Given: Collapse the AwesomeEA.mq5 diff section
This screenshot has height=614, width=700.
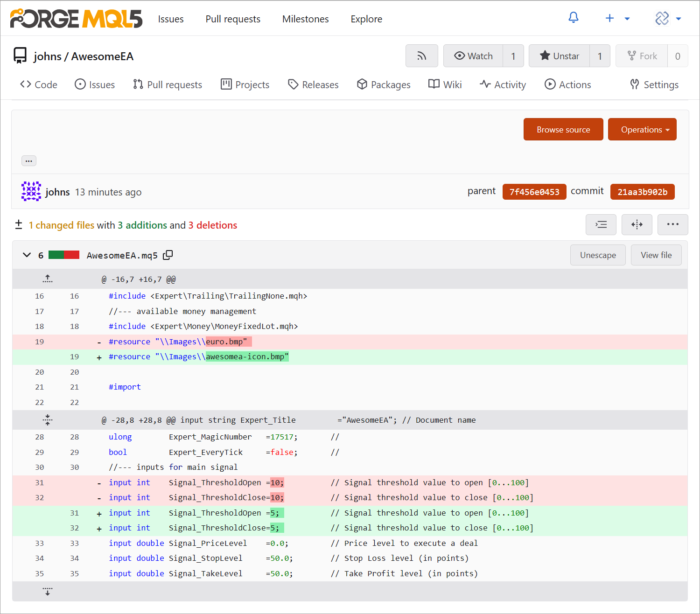Looking at the screenshot, I should [27, 255].
